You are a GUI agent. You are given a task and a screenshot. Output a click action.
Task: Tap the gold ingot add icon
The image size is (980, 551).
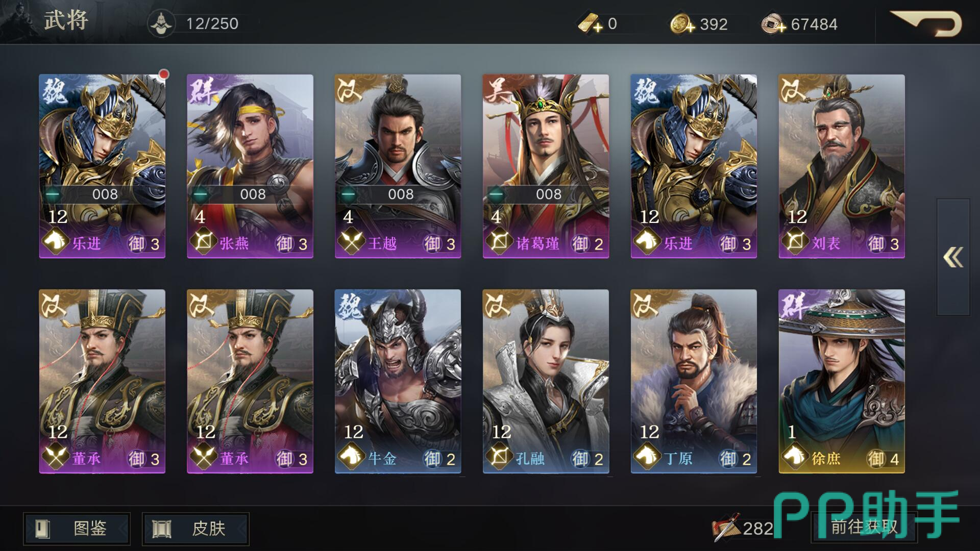(591, 23)
